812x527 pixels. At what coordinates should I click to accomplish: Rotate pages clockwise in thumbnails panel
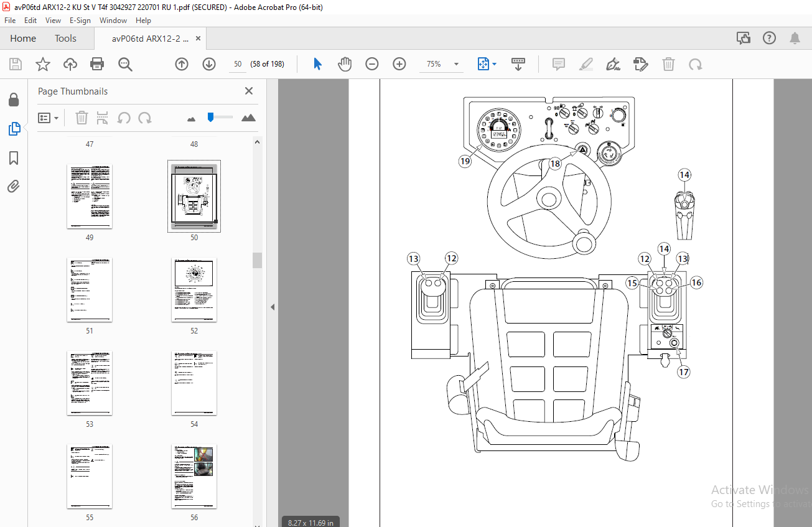tap(145, 118)
